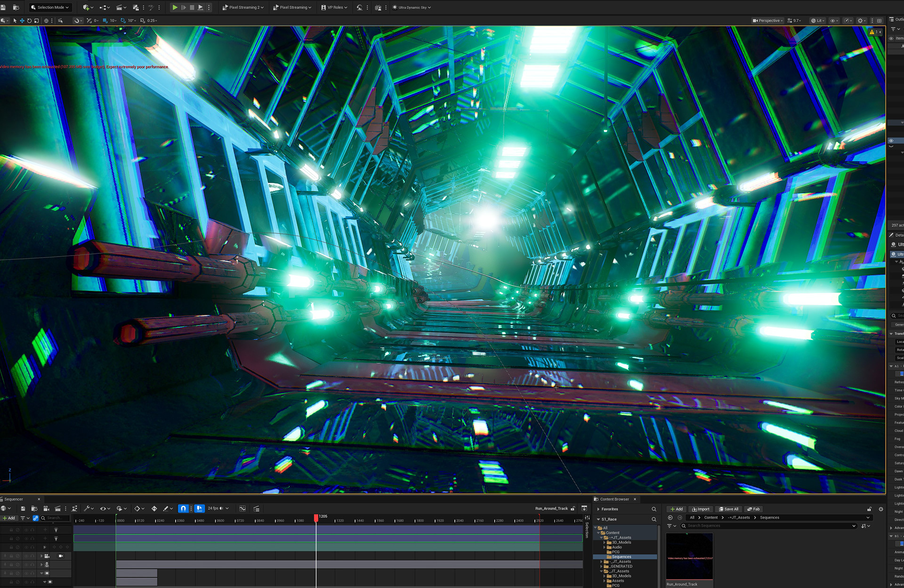The image size is (904, 588).
Task: Click the Save All button
Action: (x=729, y=509)
